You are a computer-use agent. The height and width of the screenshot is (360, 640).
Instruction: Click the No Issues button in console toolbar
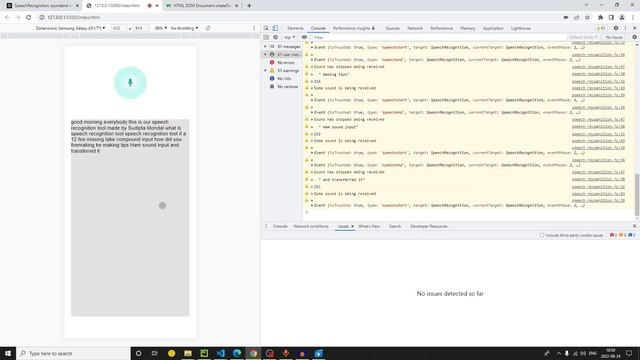614,37
